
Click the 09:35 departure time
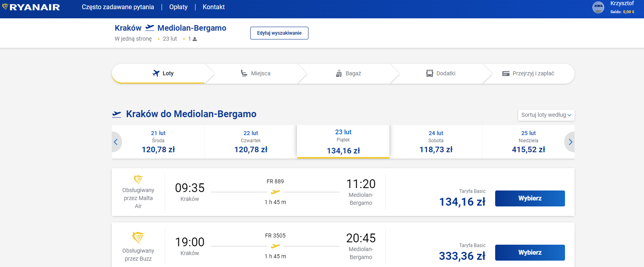point(190,188)
